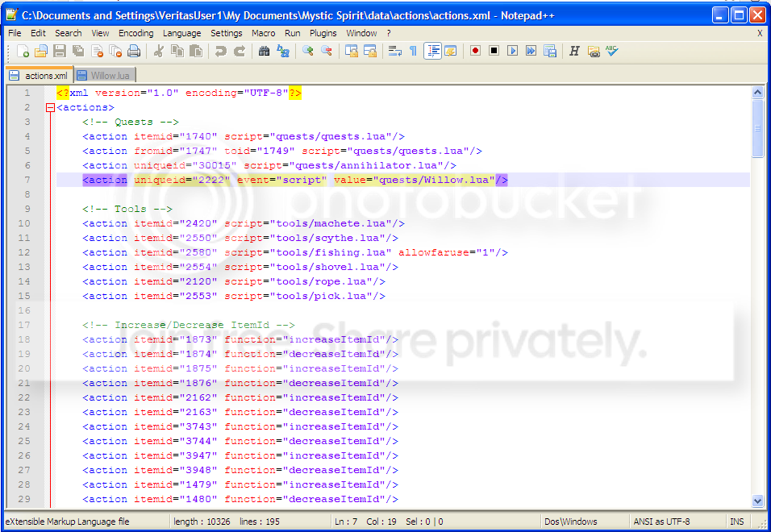Viewport: 771px width, 532px height.
Task: Open the Search menu
Action: 69,33
